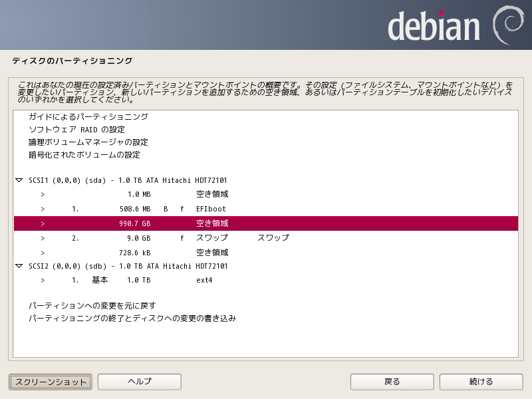This screenshot has width=532, height=399.
Task: Choose パーティションへの変更を元に戻す
Action: (x=92, y=306)
